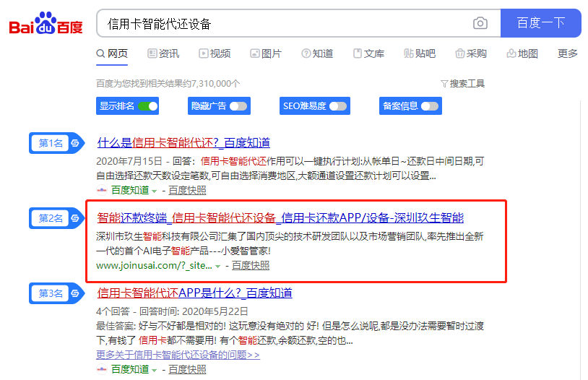Enable the 备案信息 switch
This screenshot has height=380, width=588.
click(x=430, y=106)
